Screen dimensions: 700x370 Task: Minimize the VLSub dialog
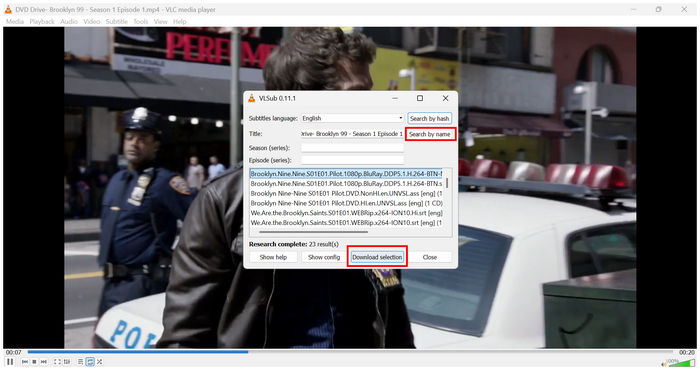click(395, 98)
